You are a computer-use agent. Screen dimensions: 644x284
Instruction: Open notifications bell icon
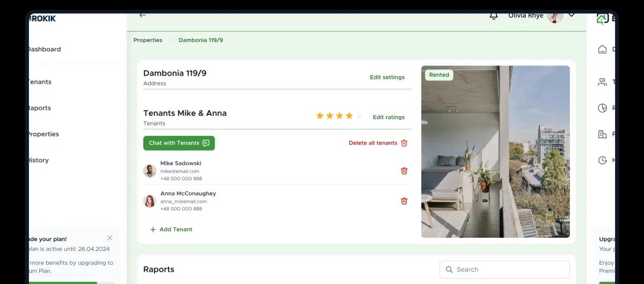click(494, 16)
